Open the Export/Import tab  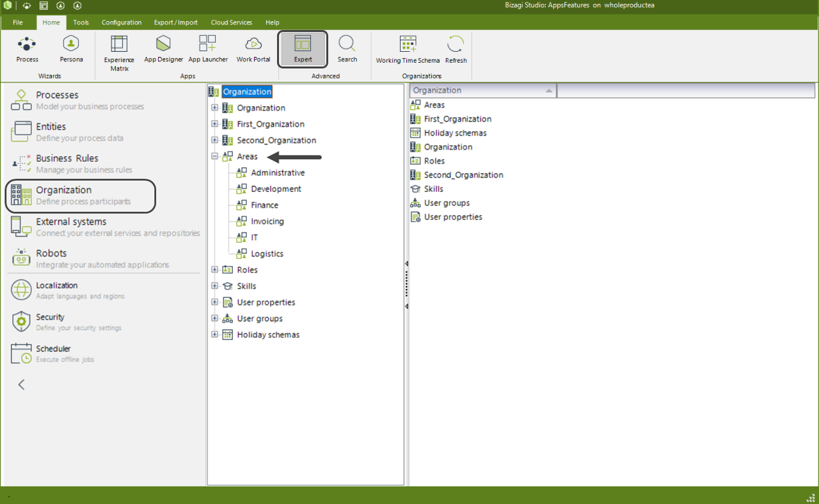[x=176, y=22]
